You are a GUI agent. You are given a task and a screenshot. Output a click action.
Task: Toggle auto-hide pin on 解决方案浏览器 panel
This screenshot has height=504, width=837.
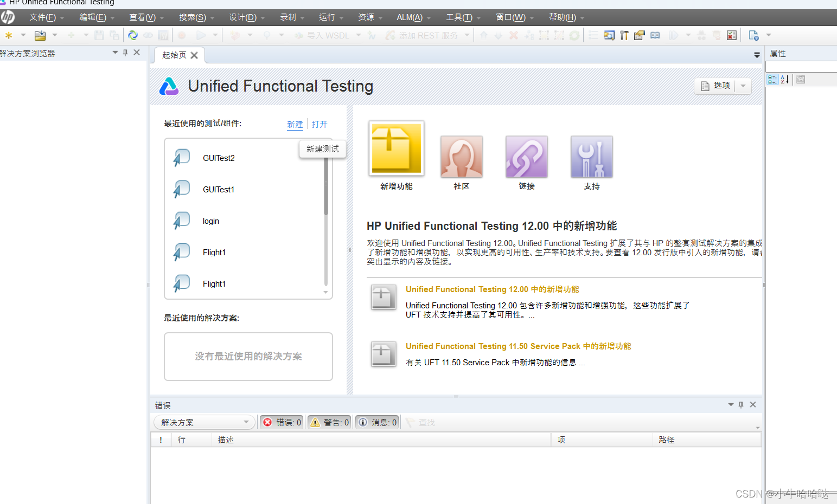tap(125, 53)
